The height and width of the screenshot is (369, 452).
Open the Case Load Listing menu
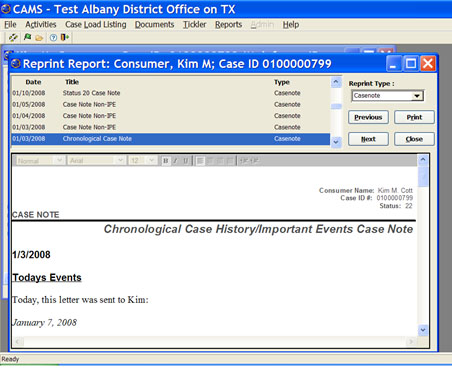96,25
